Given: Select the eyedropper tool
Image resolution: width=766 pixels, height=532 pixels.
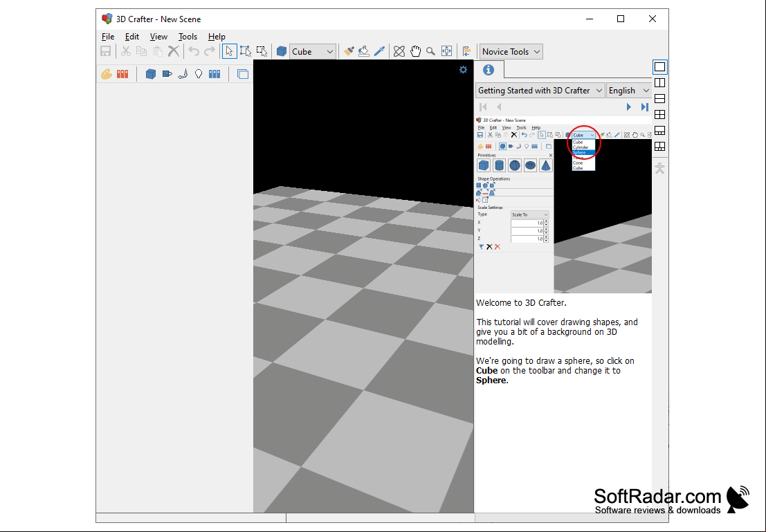Looking at the screenshot, I should coord(380,51).
